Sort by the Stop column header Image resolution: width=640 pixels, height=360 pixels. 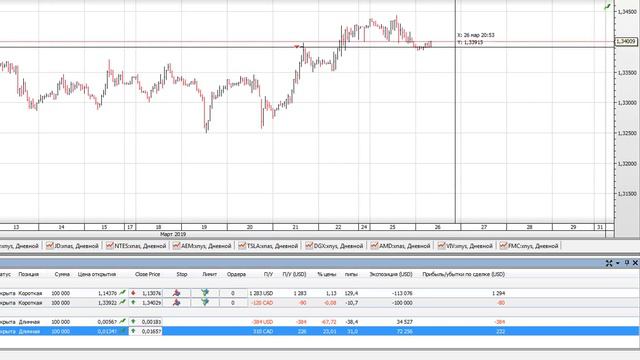point(182,274)
